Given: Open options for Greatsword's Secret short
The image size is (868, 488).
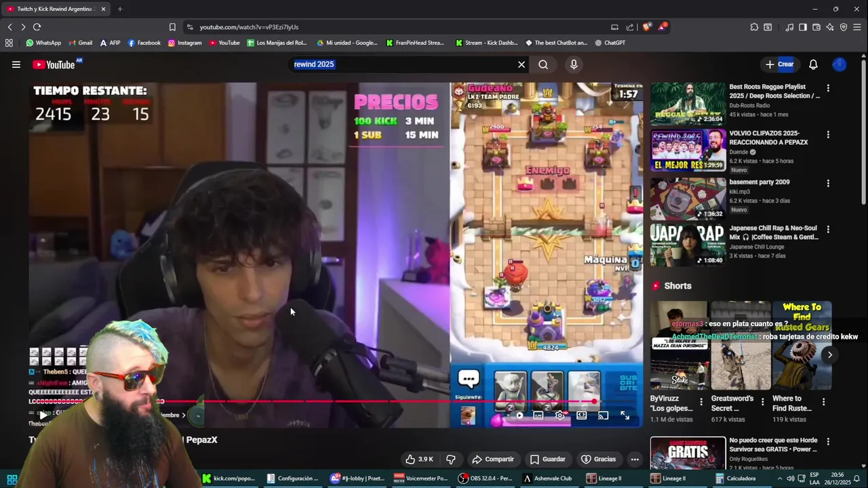Looking at the screenshot, I should 762,402.
